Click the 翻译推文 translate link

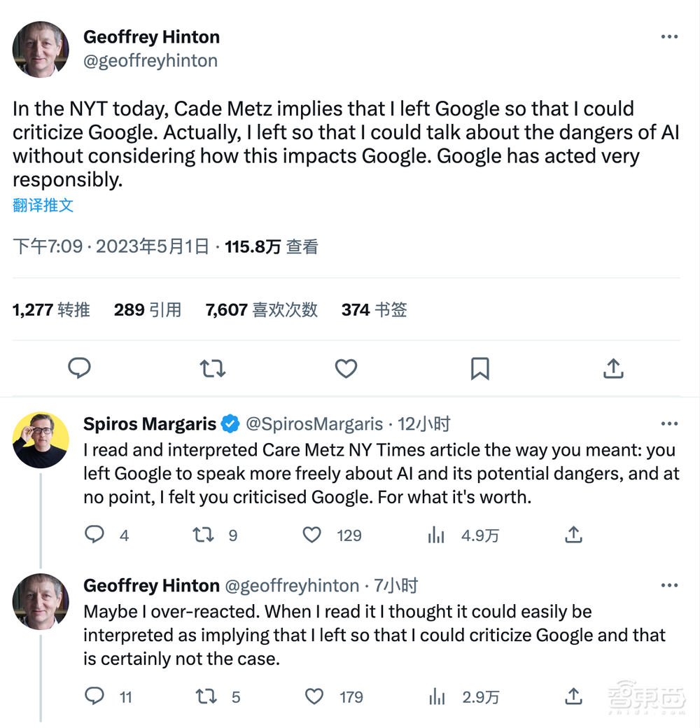pyautogui.click(x=43, y=205)
